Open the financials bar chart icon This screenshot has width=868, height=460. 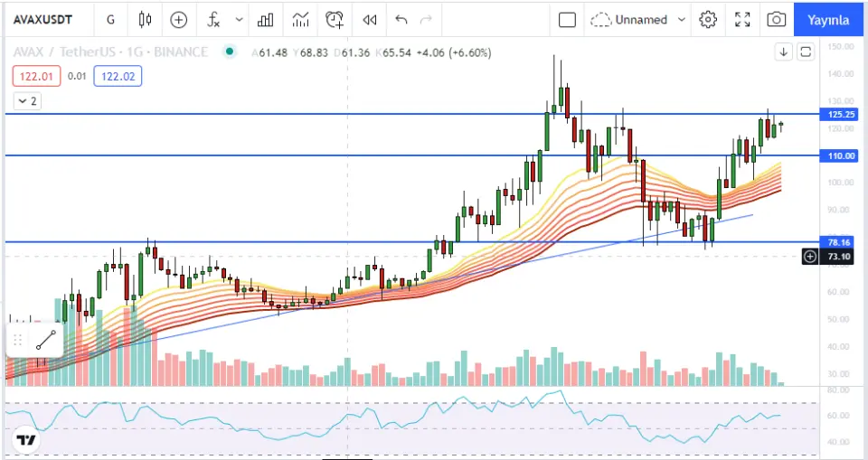[x=266, y=19]
